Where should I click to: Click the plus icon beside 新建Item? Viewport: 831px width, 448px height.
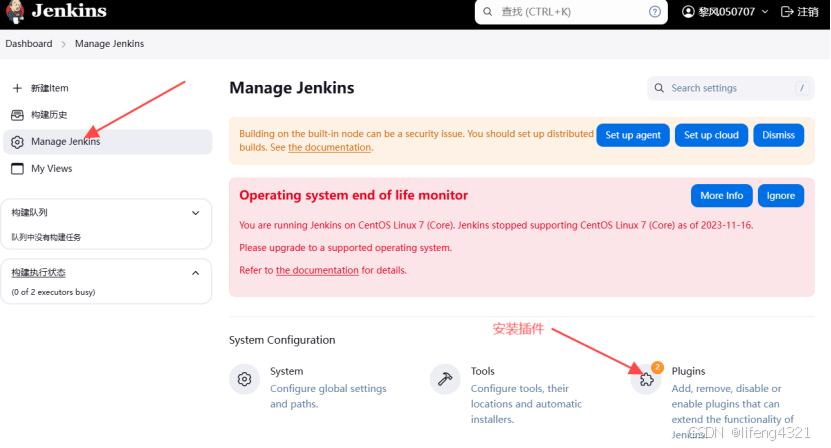tap(17, 88)
